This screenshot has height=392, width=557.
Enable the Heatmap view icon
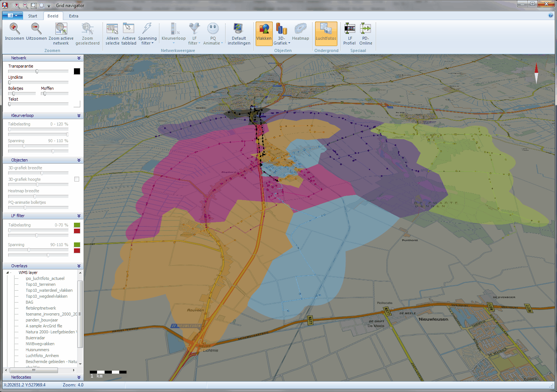coord(300,29)
